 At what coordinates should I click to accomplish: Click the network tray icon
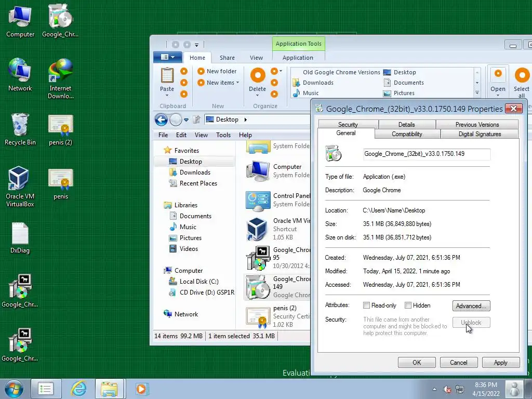460,390
